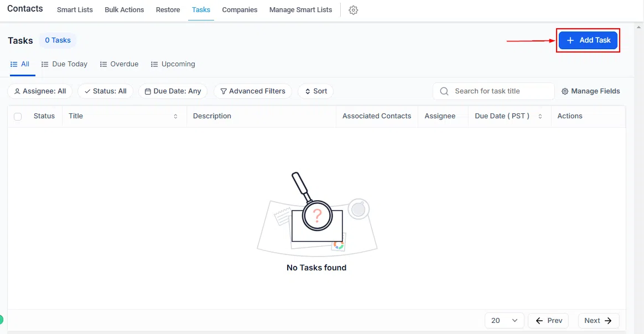Switch to the Smart Lists tab
Image resolution: width=644 pixels, height=334 pixels.
pyautogui.click(x=75, y=10)
